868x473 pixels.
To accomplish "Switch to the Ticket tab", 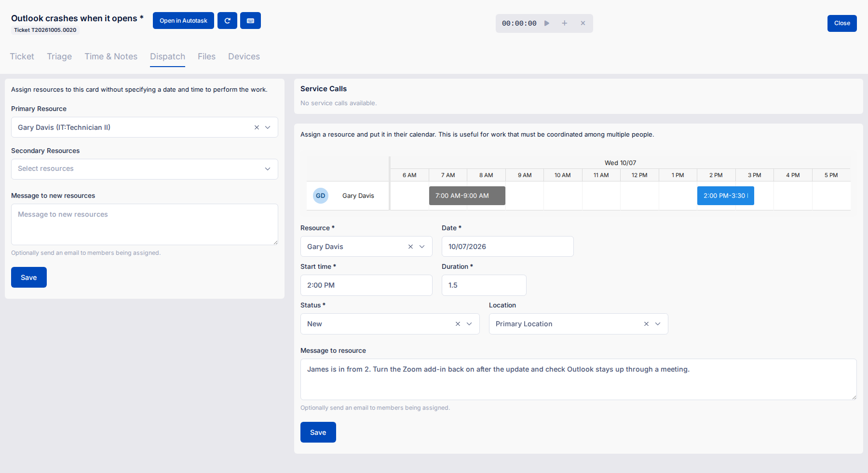I will (22, 56).
